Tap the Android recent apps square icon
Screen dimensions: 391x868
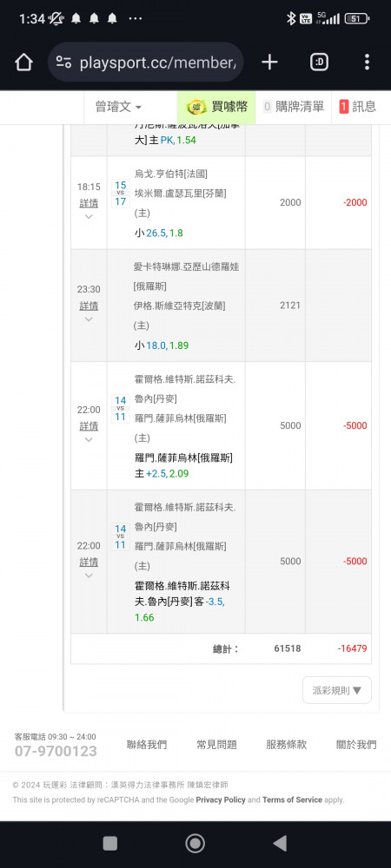[x=110, y=843]
